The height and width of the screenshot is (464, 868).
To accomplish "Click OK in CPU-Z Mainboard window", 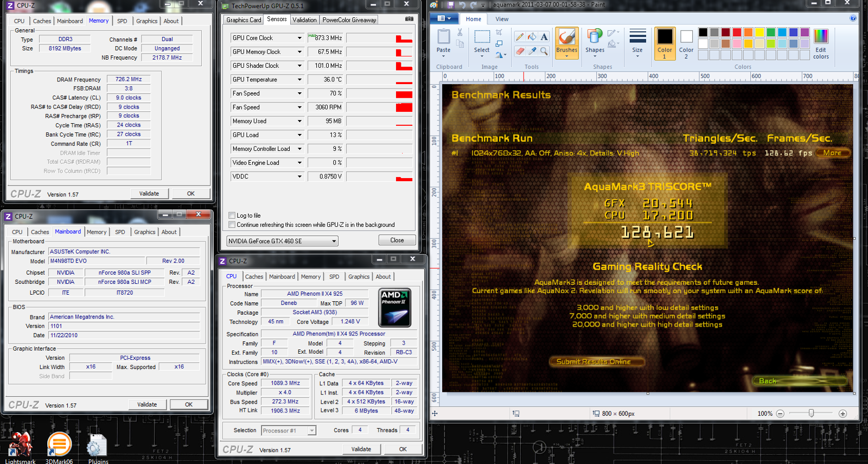I will coord(189,404).
